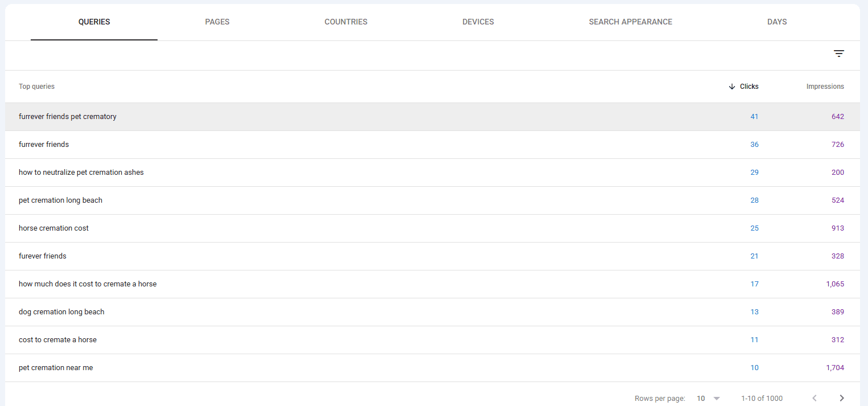
Task: Click the 28 clicks value
Action: 754,200
